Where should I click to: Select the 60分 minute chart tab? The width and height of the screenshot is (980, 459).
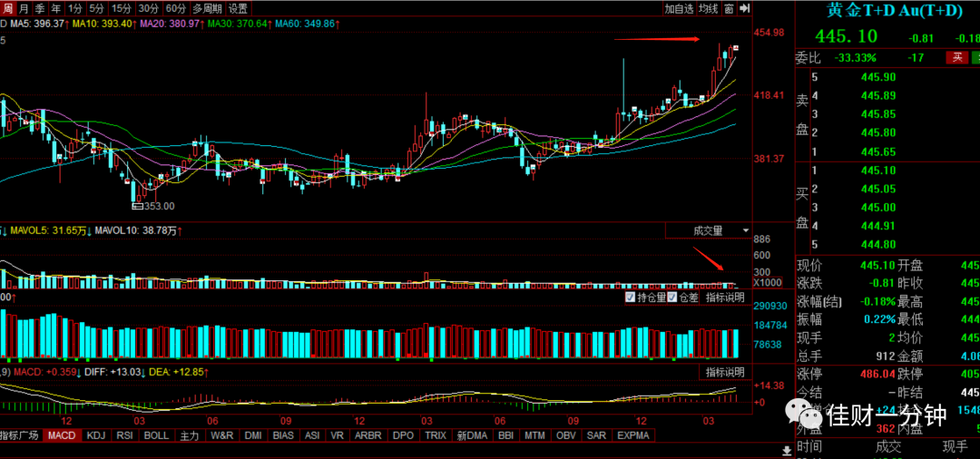click(x=176, y=8)
